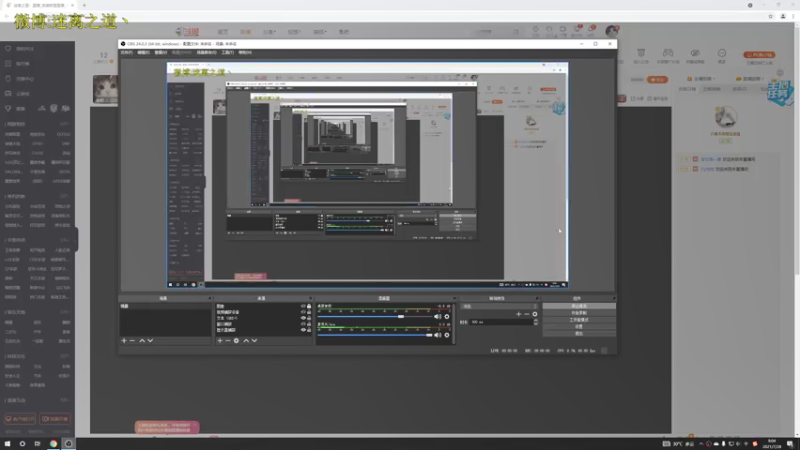Viewport: 800px width, 450px height.
Task: Open the user avatar in the website header
Action: (612, 31)
